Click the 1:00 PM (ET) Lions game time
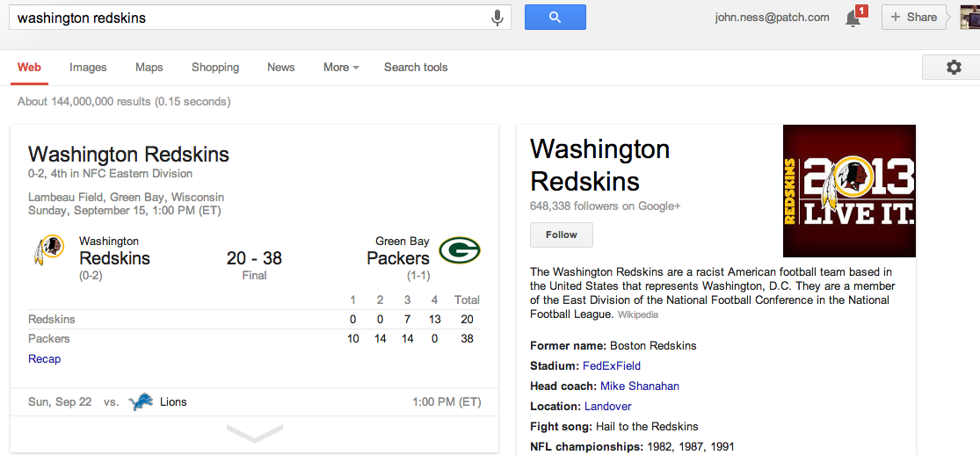The width and height of the screenshot is (980, 455). pos(446,402)
